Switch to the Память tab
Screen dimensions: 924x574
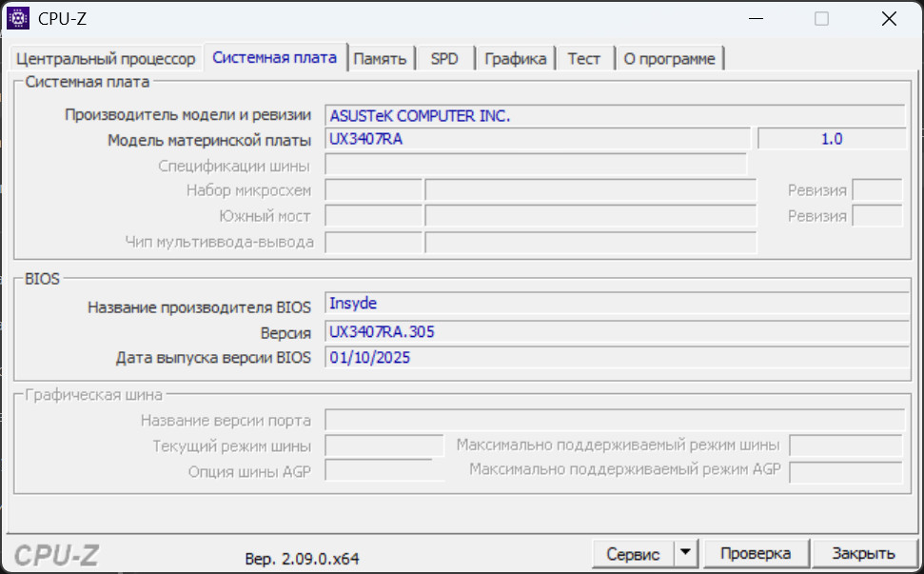(380, 58)
